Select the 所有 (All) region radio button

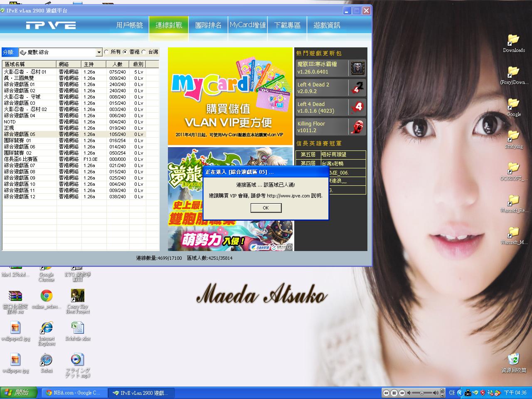[106, 52]
